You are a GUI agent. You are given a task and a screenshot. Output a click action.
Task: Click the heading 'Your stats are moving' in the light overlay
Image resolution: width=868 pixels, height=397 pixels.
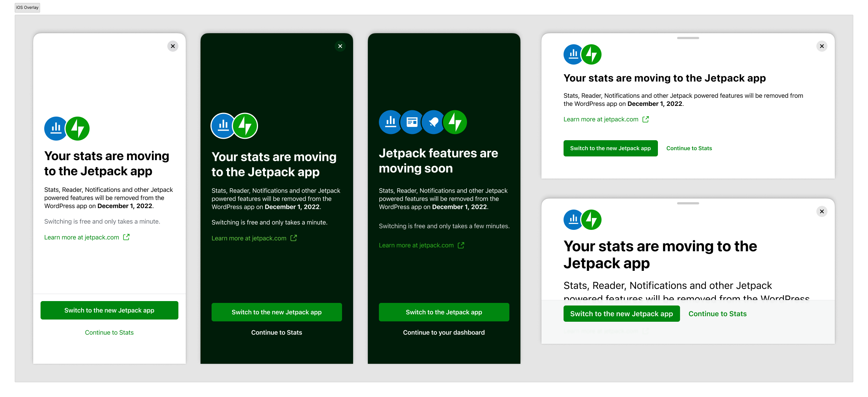pos(107,163)
